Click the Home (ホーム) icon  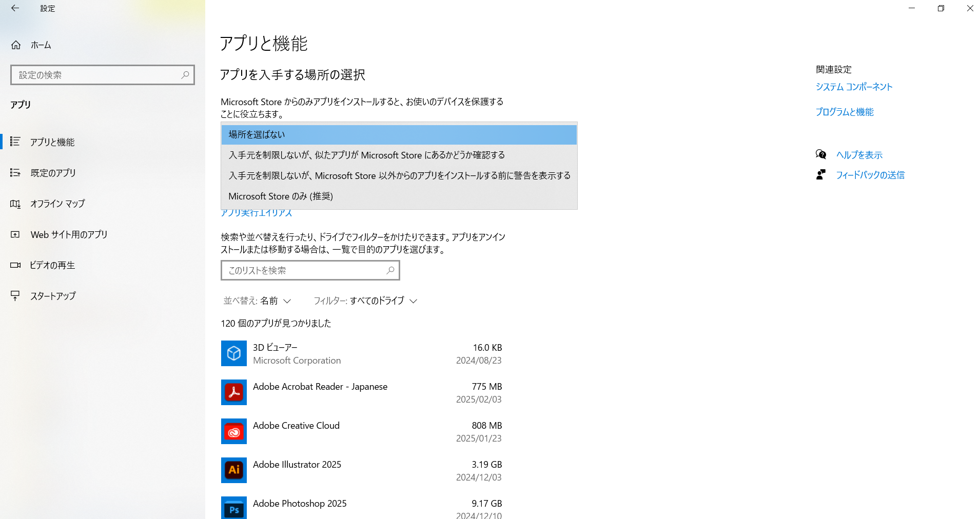pyautogui.click(x=16, y=45)
